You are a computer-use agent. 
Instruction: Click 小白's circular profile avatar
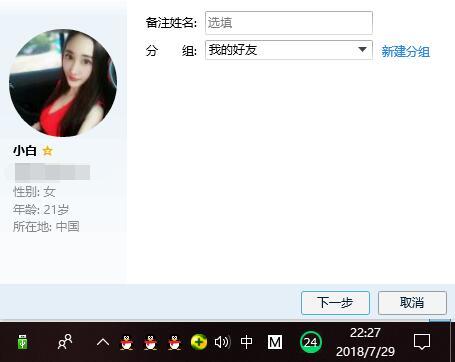[x=63, y=83]
